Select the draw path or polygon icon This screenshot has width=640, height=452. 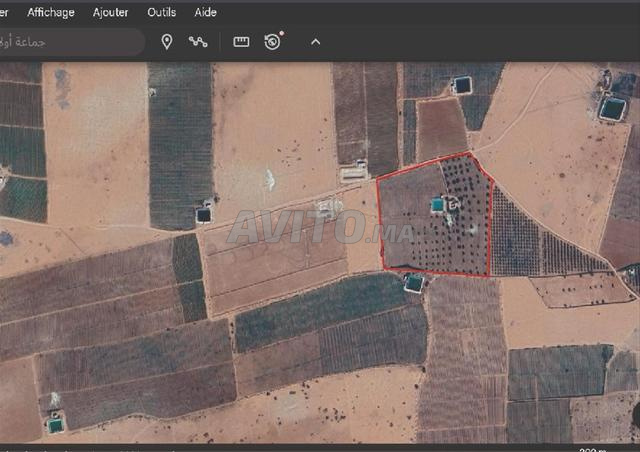point(198,42)
